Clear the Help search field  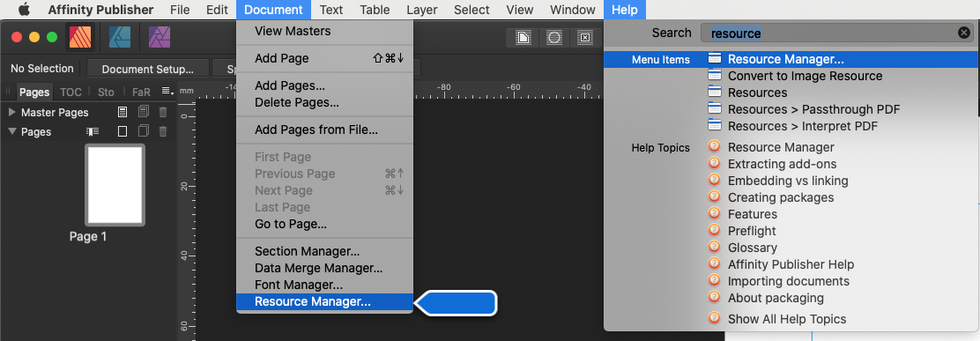coord(964,33)
